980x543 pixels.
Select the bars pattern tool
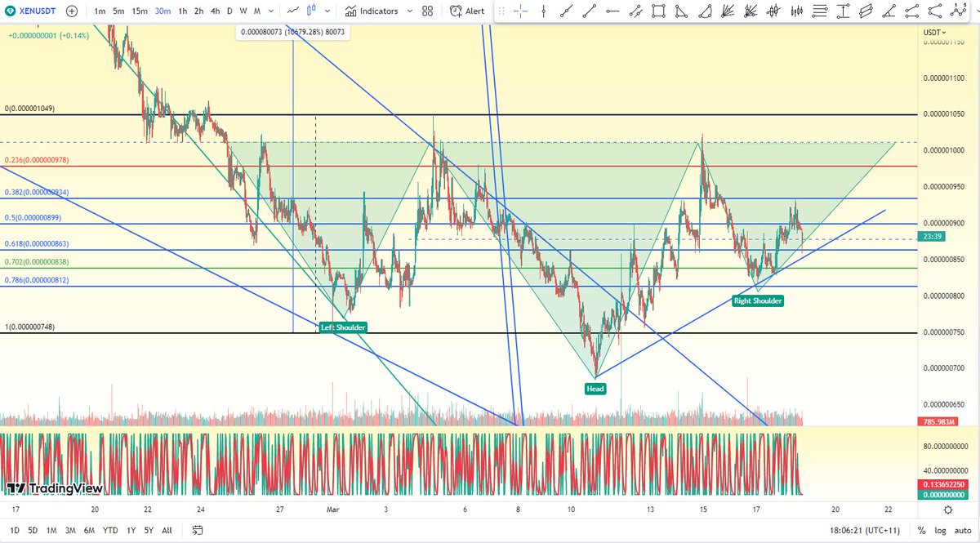796,11
